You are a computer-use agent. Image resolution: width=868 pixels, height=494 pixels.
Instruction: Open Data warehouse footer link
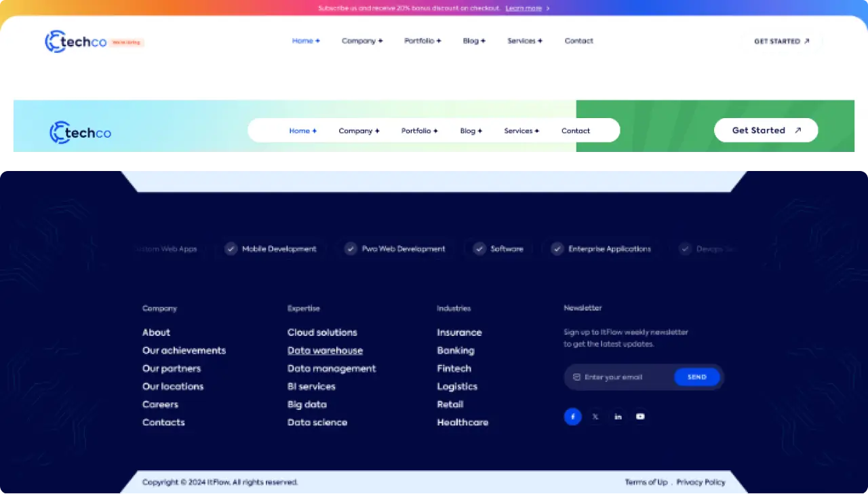(325, 351)
